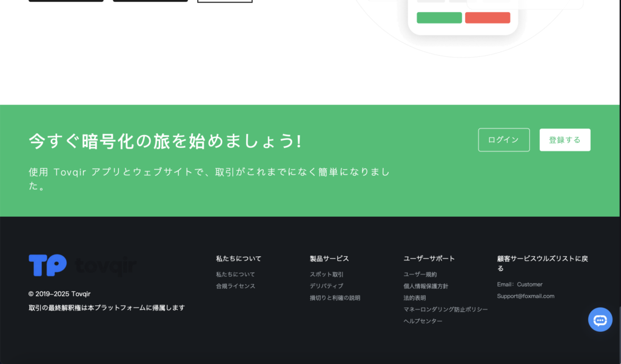Click the 使用 Tovqir アプリ description paragraph
The width and height of the screenshot is (621, 364).
coord(209,179)
